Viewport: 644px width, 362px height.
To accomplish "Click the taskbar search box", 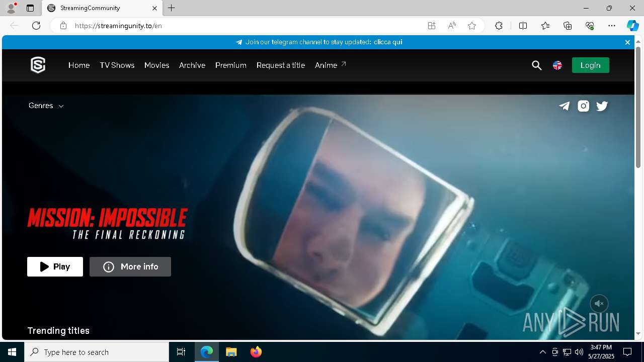I will 97,352.
